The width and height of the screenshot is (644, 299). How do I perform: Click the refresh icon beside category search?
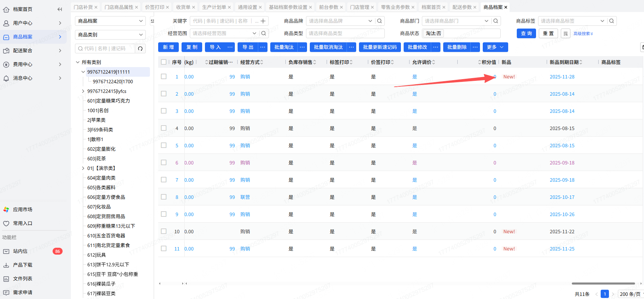coord(140,49)
